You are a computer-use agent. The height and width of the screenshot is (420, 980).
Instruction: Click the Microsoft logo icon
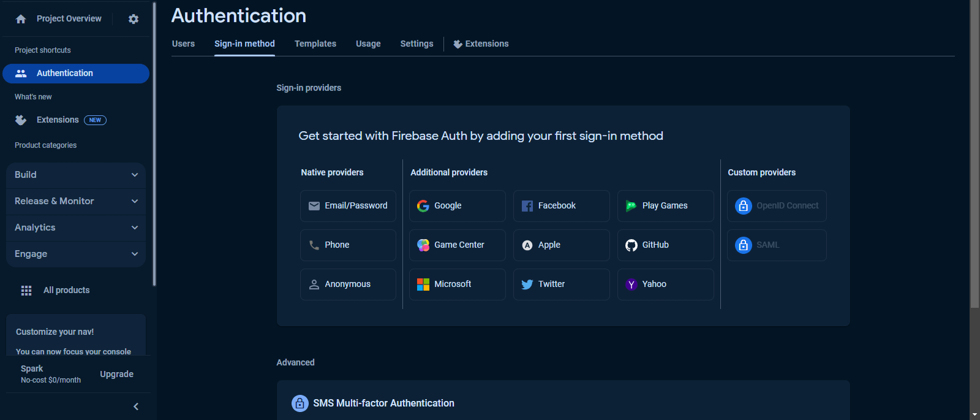[423, 284]
